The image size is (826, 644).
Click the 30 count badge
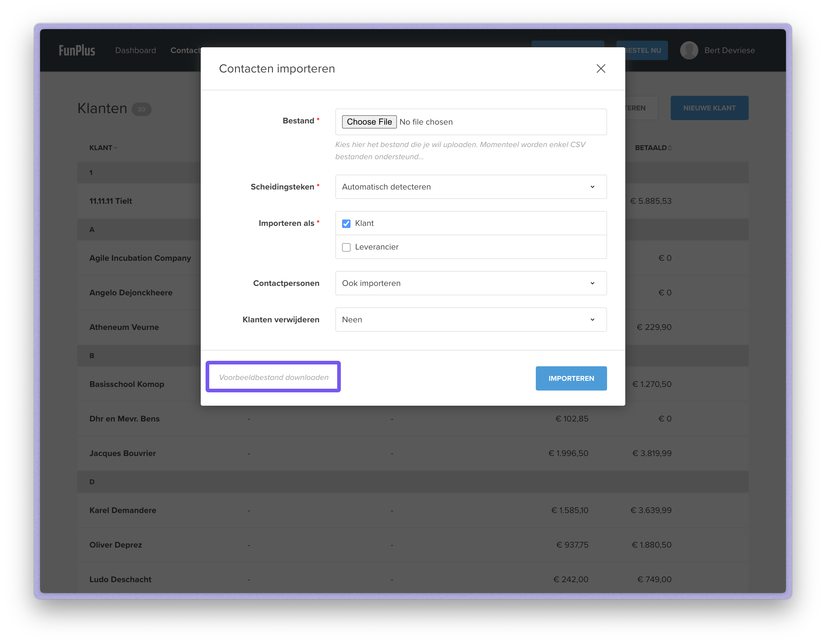[141, 109]
